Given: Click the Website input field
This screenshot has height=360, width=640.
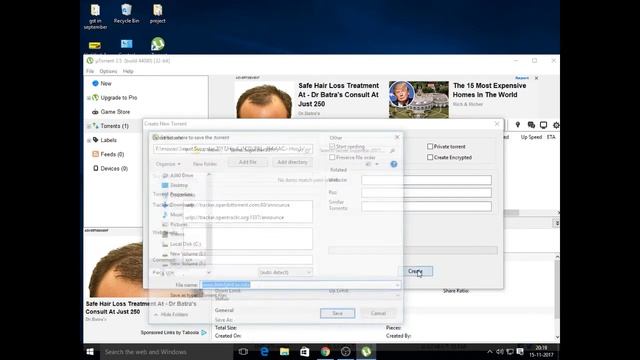Looking at the screenshot, I should point(426,180).
